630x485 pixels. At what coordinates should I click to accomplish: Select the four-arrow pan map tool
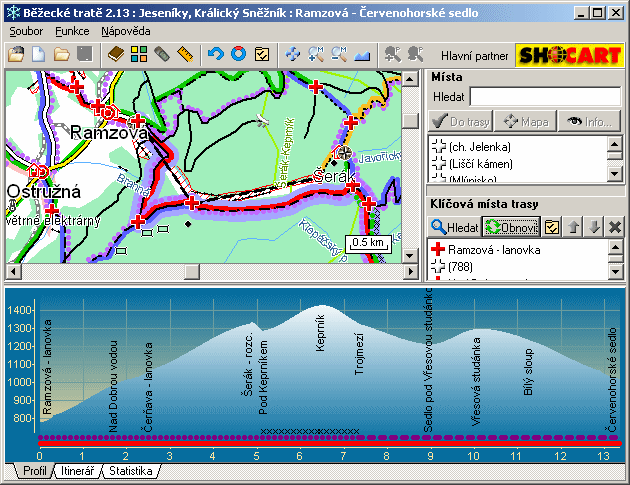293,54
